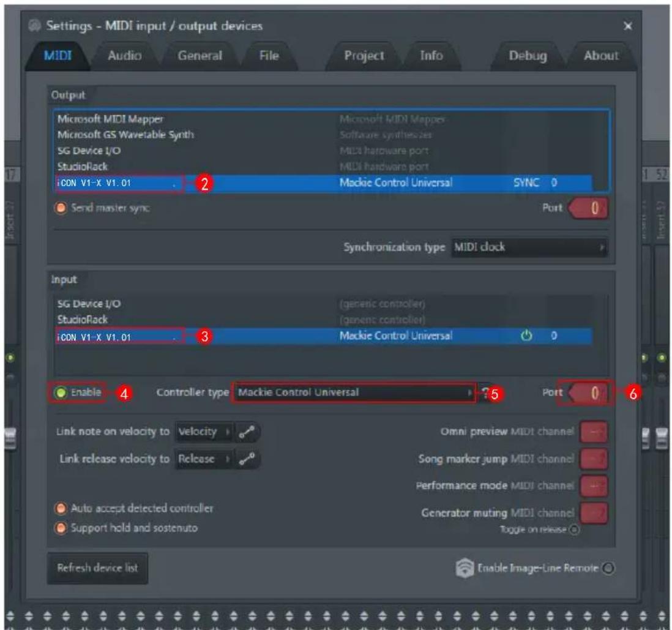Click Refresh device list button
This screenshot has height=630, width=672.
tap(98, 568)
